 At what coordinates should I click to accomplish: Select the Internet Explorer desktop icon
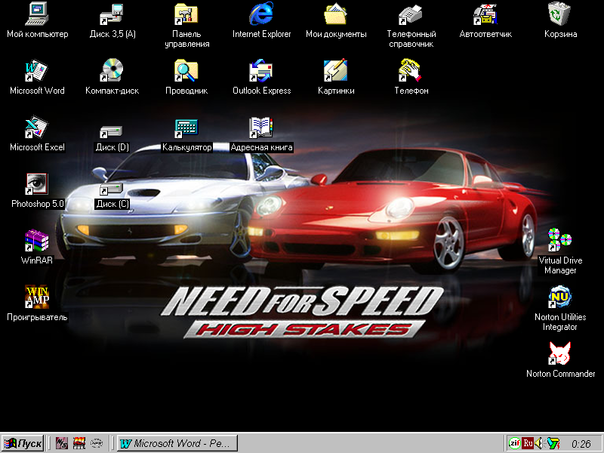point(262,14)
